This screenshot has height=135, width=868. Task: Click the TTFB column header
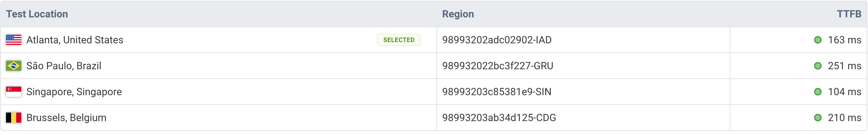848,14
